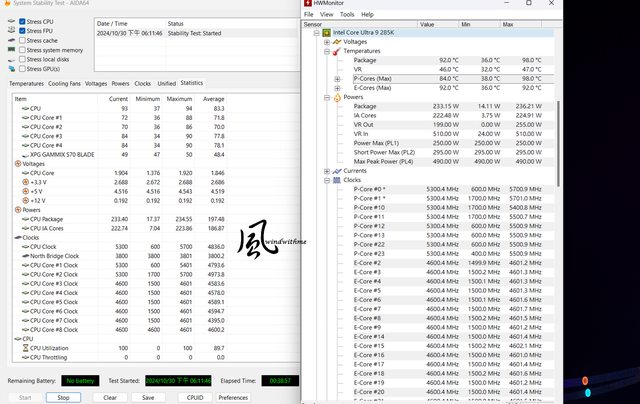Click the hourglass icon beside CPU Utilization
The width and height of the screenshot is (640, 404).
tap(22, 347)
